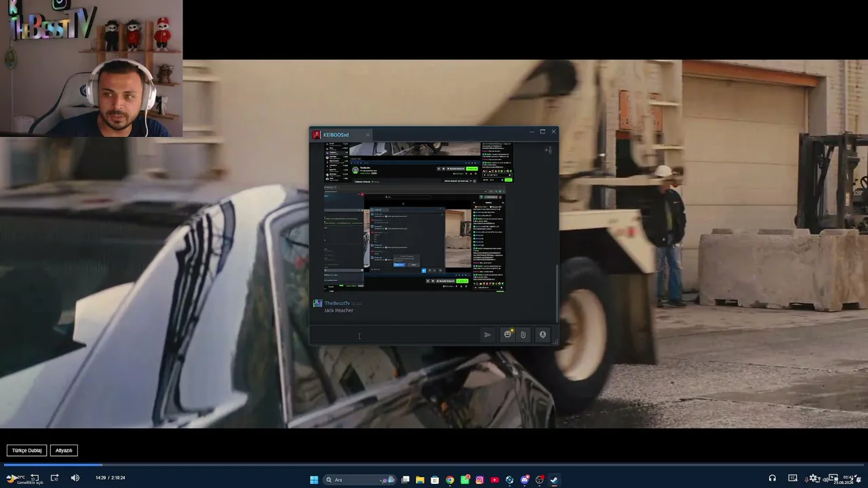The width and height of the screenshot is (868, 488).
Task: Seek along the video progress bar
Action: (x=434, y=465)
